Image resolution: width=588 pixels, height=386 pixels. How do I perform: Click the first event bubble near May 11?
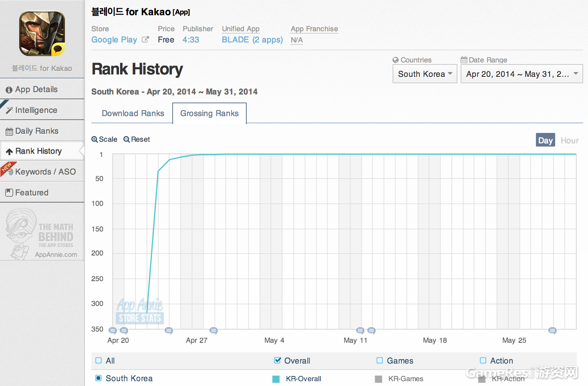[x=360, y=331]
